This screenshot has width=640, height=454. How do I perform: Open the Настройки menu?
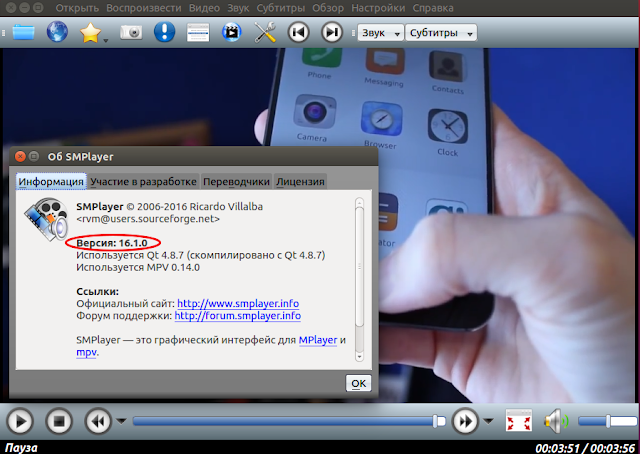(x=378, y=8)
